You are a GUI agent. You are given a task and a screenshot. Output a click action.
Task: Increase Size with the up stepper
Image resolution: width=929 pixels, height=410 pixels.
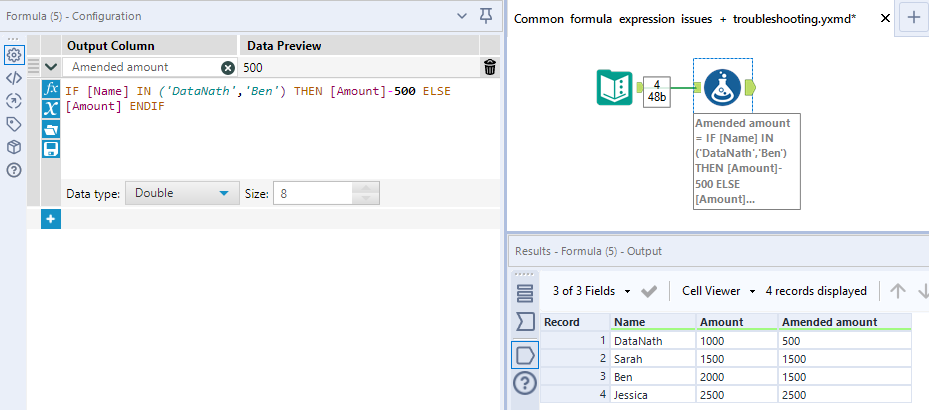coord(366,188)
